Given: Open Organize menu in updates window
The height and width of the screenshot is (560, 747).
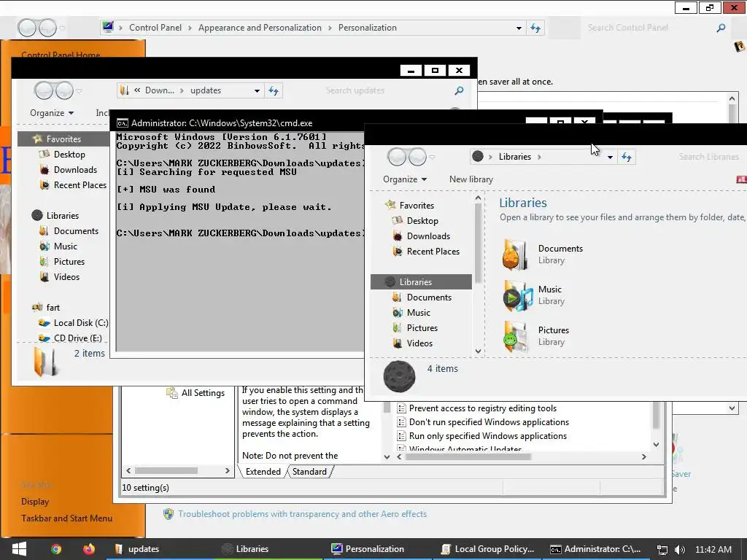Looking at the screenshot, I should [52, 113].
